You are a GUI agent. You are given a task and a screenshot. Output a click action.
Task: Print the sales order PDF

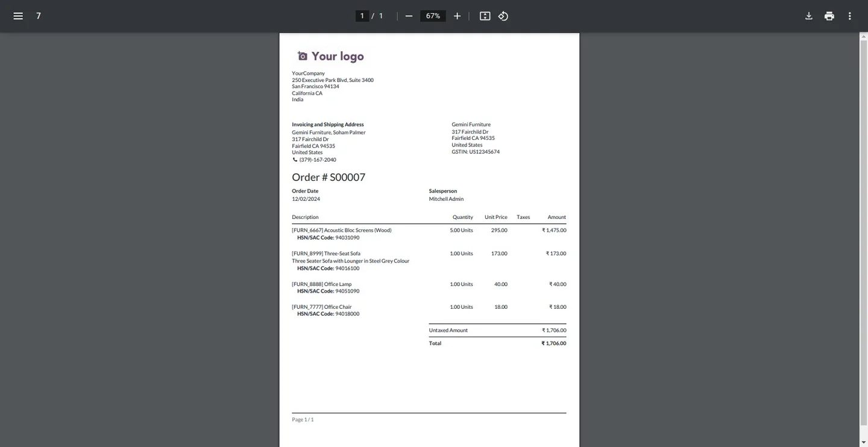829,16
